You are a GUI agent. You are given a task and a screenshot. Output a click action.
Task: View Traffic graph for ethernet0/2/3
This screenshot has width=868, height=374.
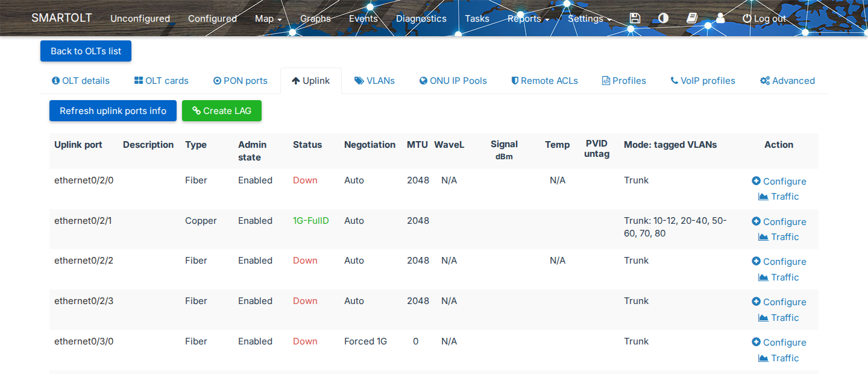click(x=778, y=318)
